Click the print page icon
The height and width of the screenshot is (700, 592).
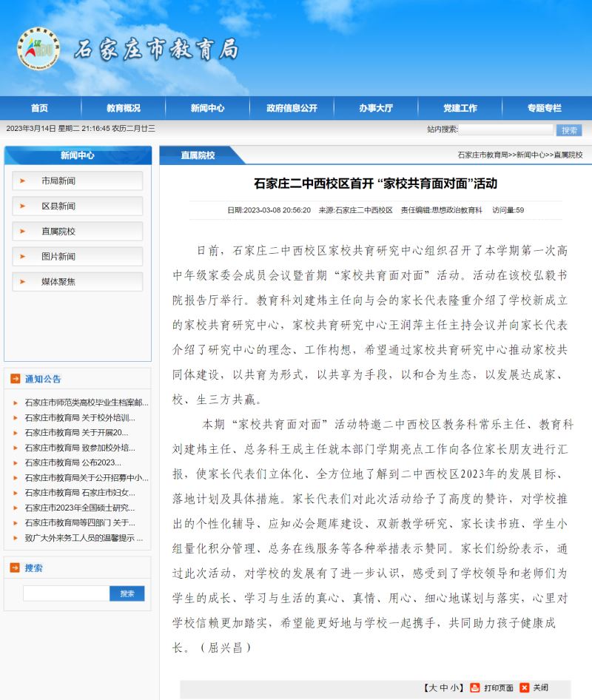click(475, 687)
